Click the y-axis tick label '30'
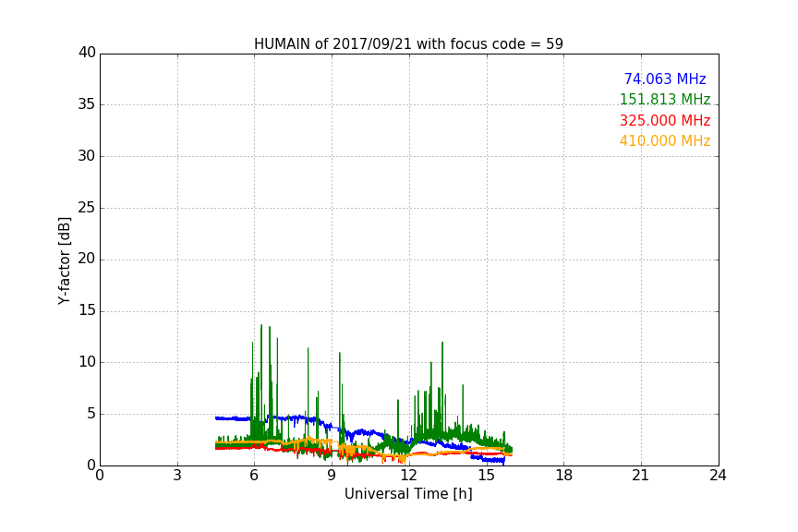Image resolution: width=798 pixels, height=532 pixels. tap(87, 156)
